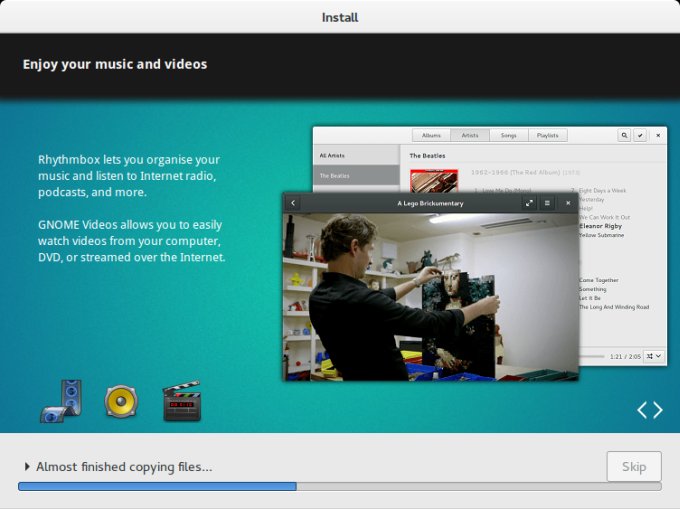Screen dimensions: 680x509
Task: Click the Yellow Submarine song
Action: click(x=602, y=235)
